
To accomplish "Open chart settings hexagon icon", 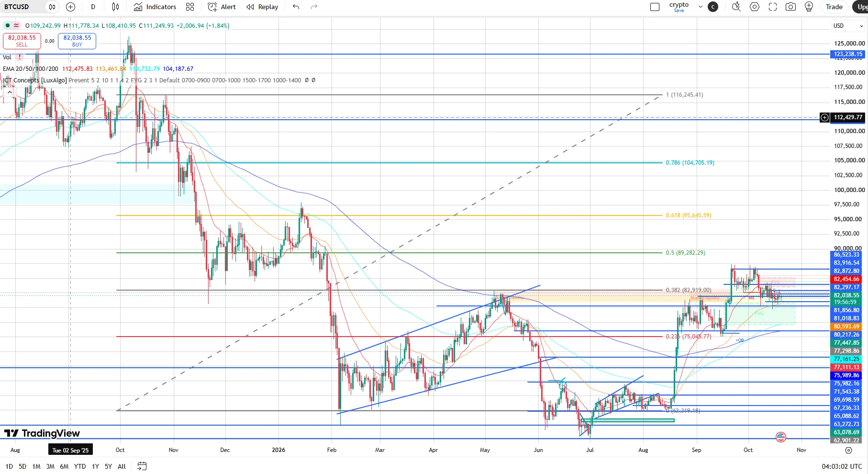I will point(755,7).
